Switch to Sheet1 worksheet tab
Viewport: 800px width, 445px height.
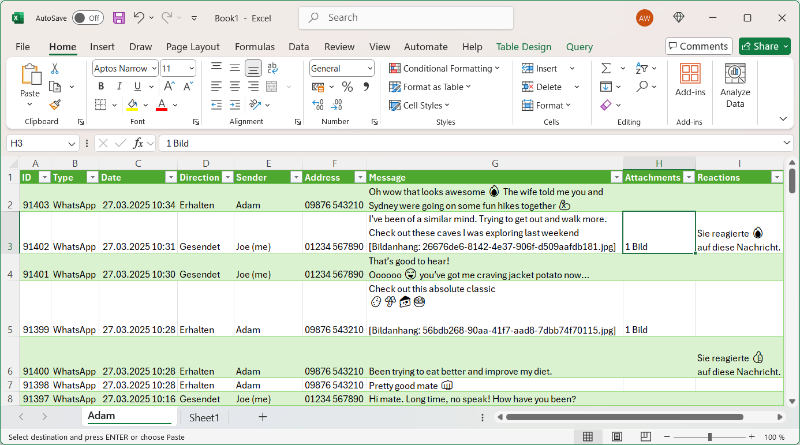click(x=204, y=417)
